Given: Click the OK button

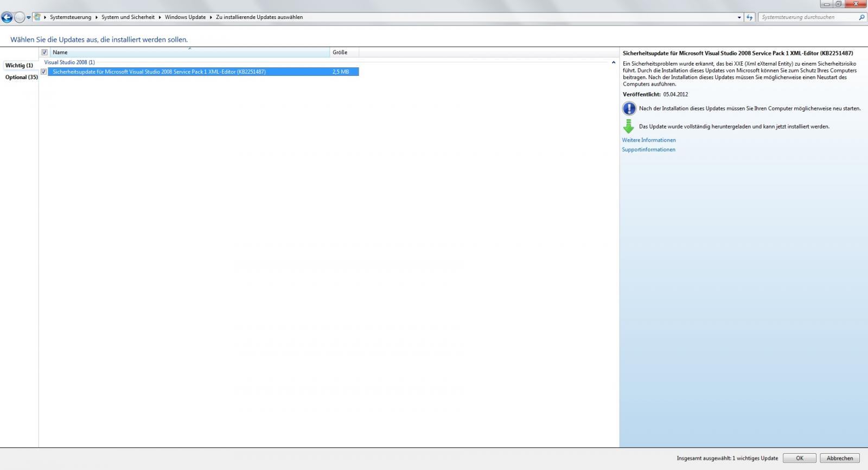Looking at the screenshot, I should point(799,458).
